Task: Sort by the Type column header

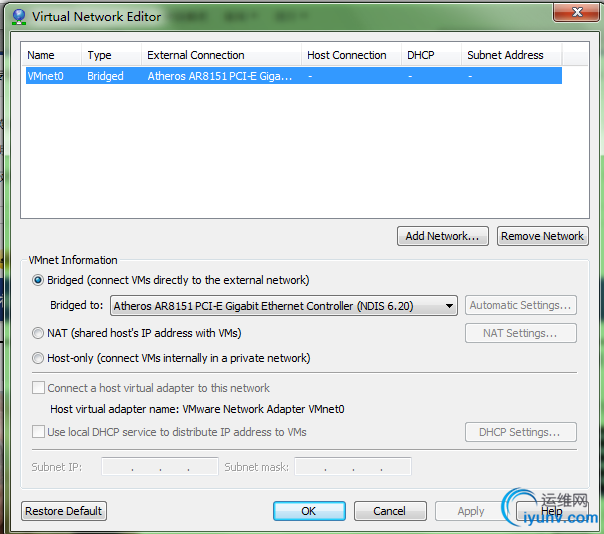Action: [x=111, y=55]
